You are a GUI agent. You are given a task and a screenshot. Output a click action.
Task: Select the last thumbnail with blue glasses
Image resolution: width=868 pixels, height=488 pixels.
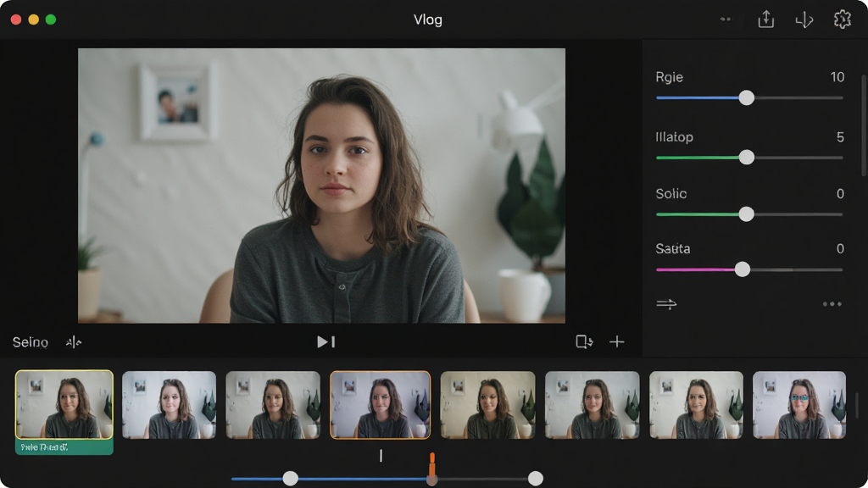click(798, 404)
